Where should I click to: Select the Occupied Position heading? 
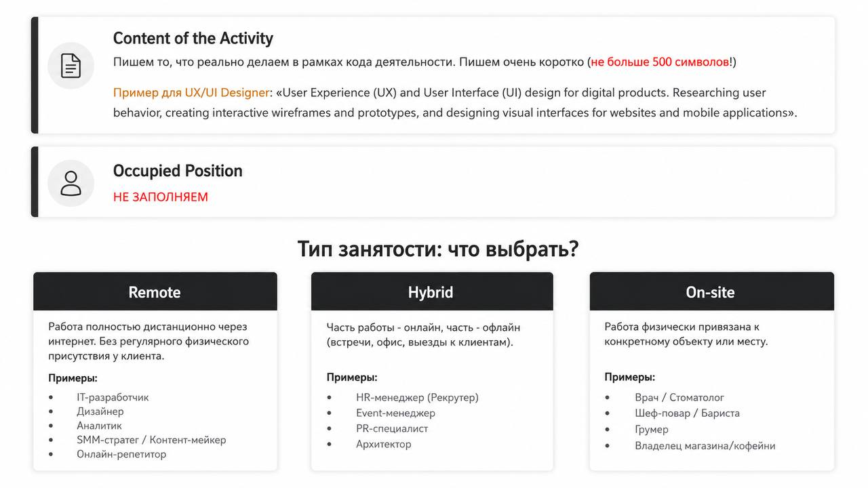[x=178, y=171]
